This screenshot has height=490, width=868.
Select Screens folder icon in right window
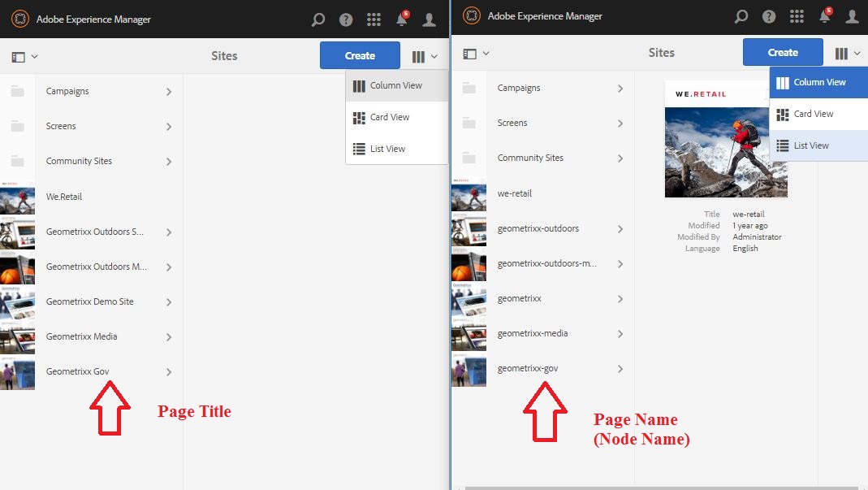pos(469,123)
